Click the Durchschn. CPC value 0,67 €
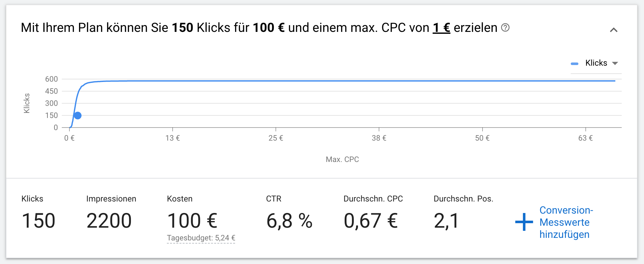644x264 pixels. [x=371, y=221]
